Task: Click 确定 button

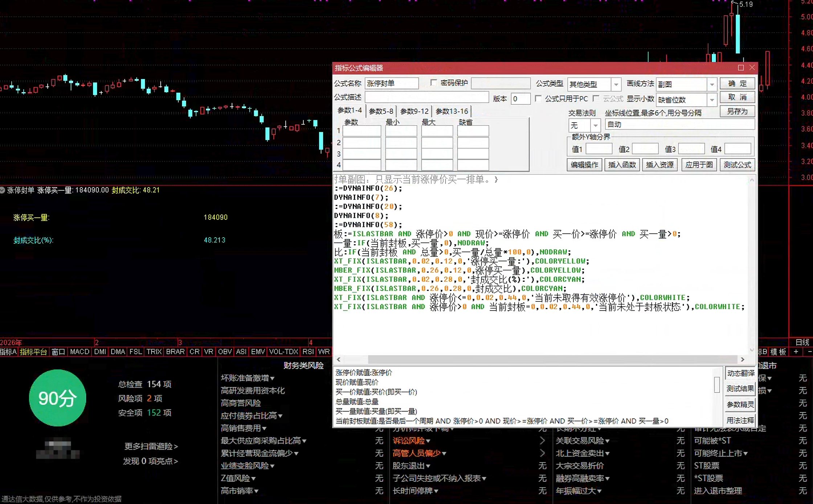Action: (738, 84)
